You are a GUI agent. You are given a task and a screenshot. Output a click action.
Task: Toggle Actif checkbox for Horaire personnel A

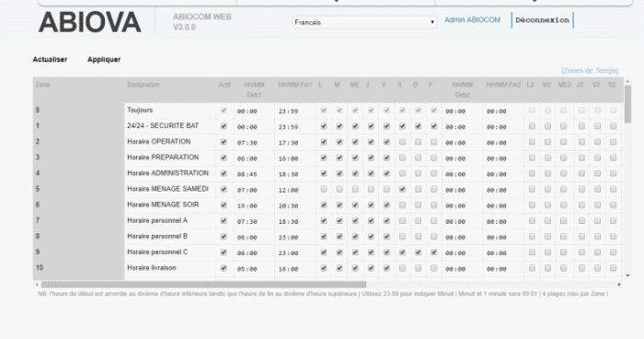224,221
